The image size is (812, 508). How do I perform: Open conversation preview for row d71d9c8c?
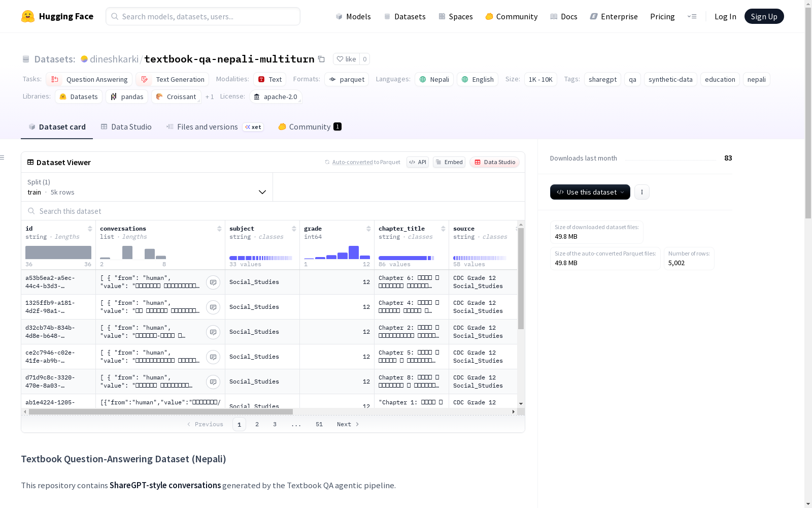[x=213, y=382]
